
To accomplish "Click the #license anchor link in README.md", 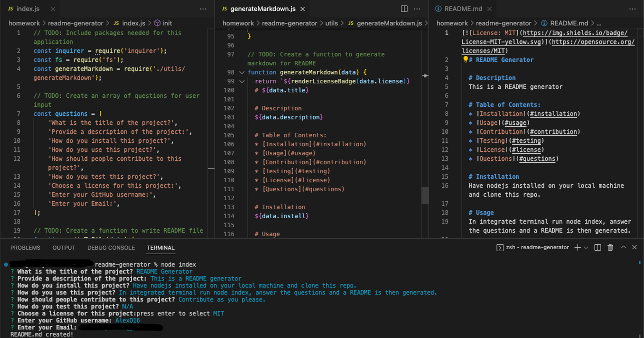I will coord(526,149).
